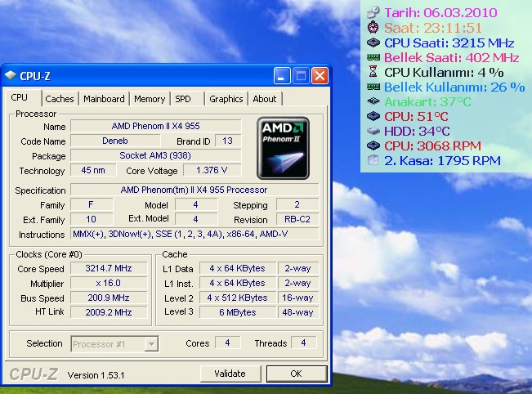Click the L1 Data size 4 x 64 KBytes
532x394 pixels.
[x=238, y=268]
